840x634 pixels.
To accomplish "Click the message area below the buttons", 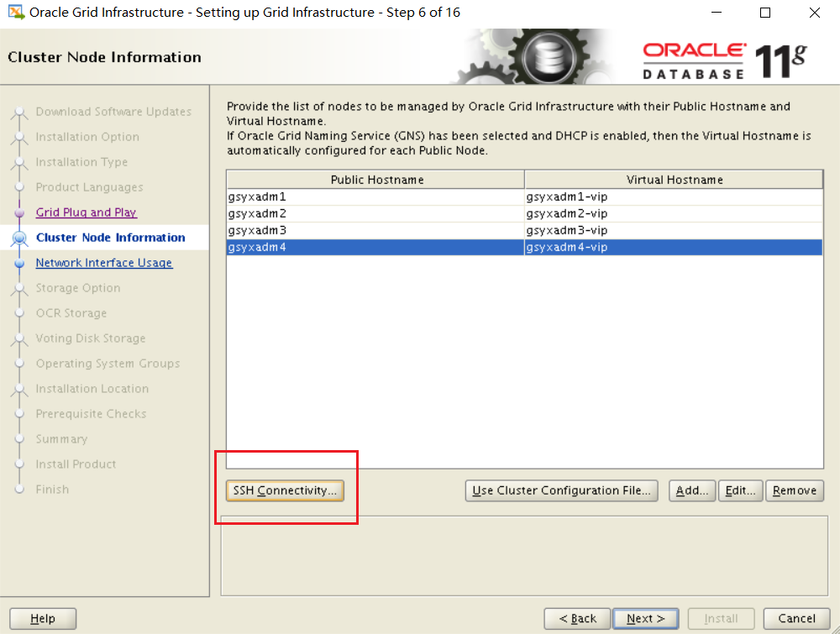I will (524, 556).
